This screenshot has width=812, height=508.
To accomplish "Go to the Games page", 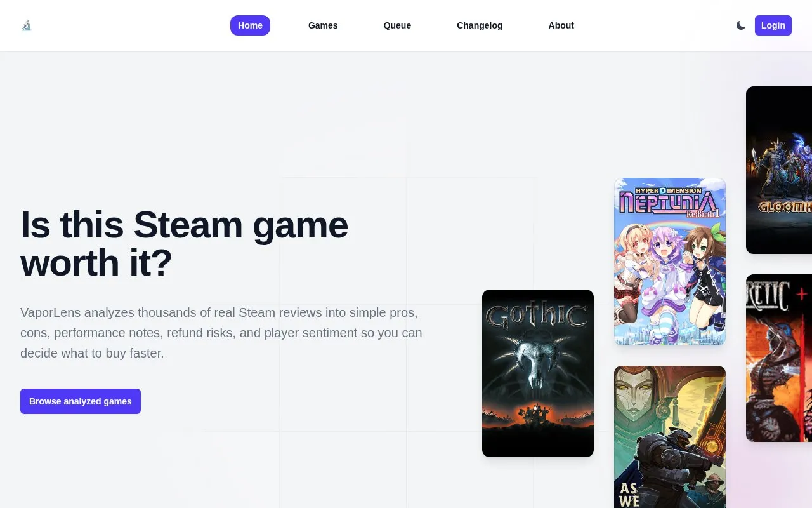I will point(323,25).
